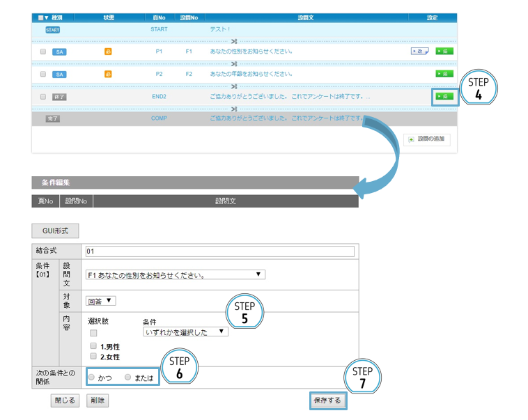Open the 対象 回答 dropdown
Screen dimensions: 528x420
point(100,301)
